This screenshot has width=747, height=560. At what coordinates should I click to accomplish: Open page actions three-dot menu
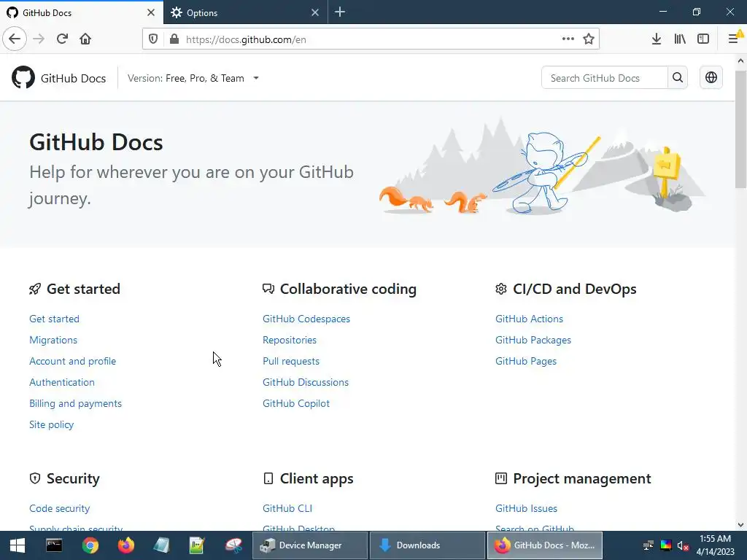coord(568,39)
